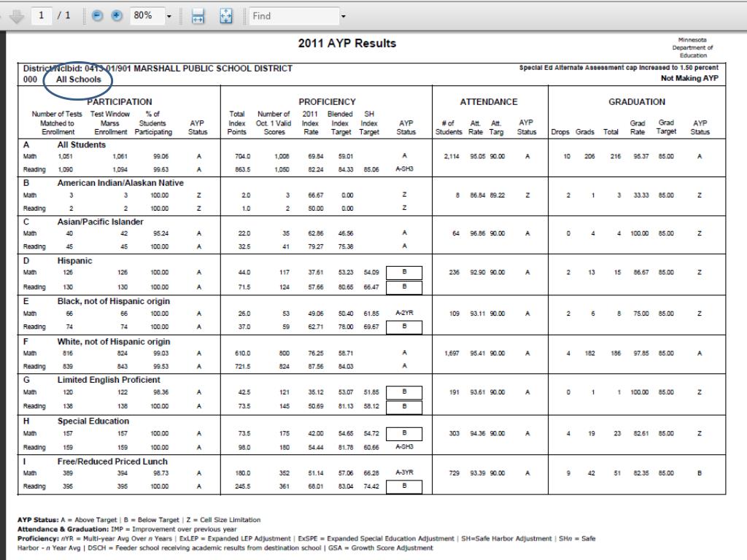Click attendance student count 2,114
Viewport: 747px width, 560px height.
[452, 156]
